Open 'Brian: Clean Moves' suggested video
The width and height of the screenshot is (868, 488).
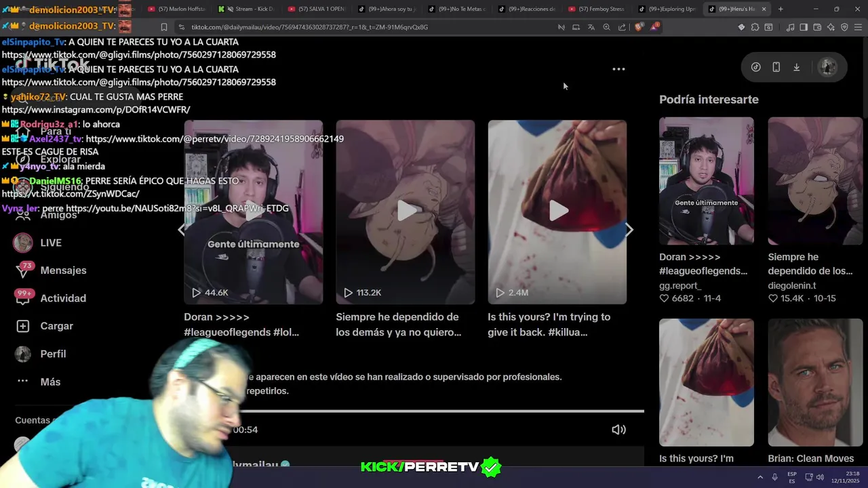(x=815, y=382)
